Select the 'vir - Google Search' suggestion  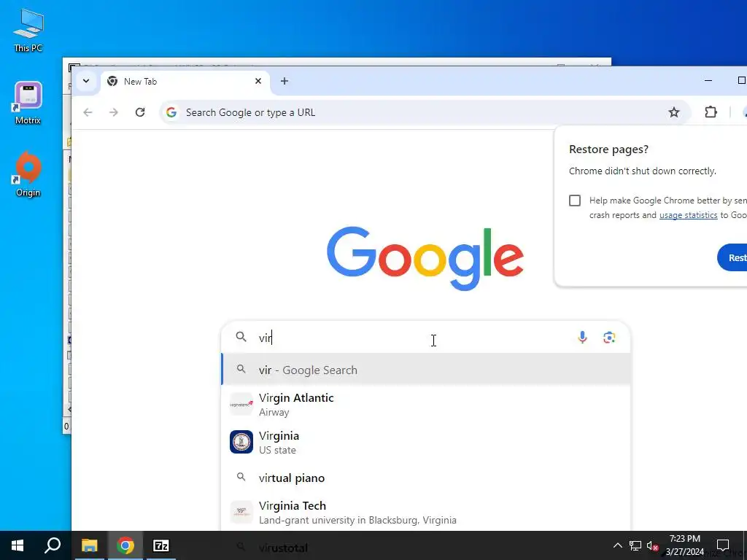click(x=426, y=370)
